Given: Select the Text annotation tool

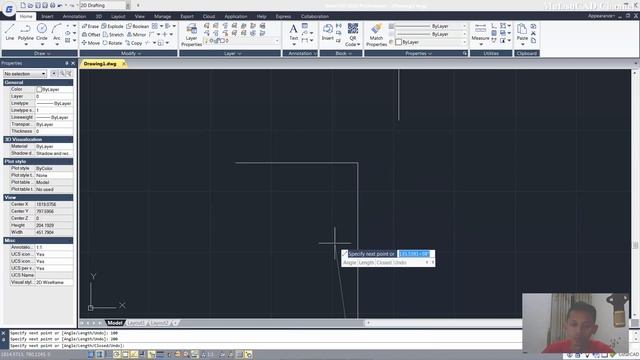Looking at the screenshot, I should coord(293,33).
